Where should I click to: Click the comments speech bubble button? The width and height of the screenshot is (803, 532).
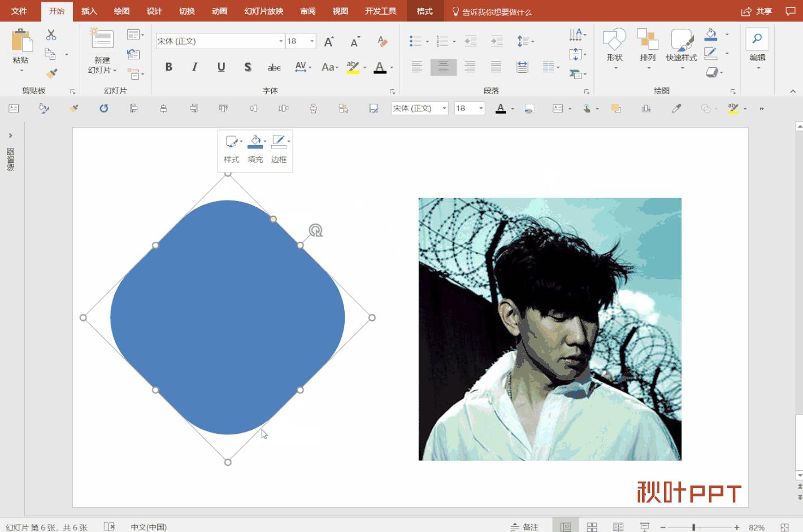point(791,11)
